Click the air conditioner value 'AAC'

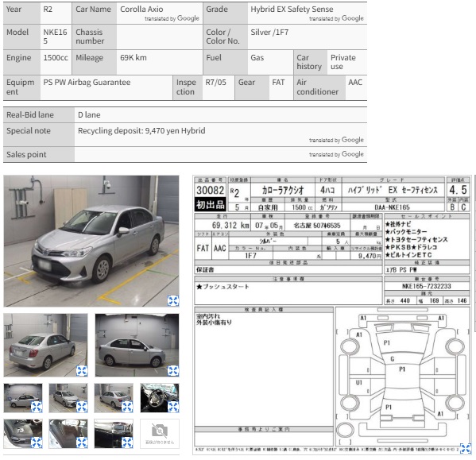click(355, 83)
